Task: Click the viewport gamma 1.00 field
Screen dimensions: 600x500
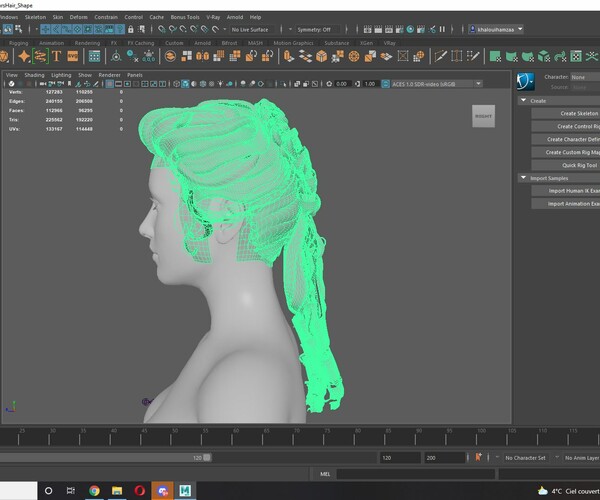Action: (370, 84)
